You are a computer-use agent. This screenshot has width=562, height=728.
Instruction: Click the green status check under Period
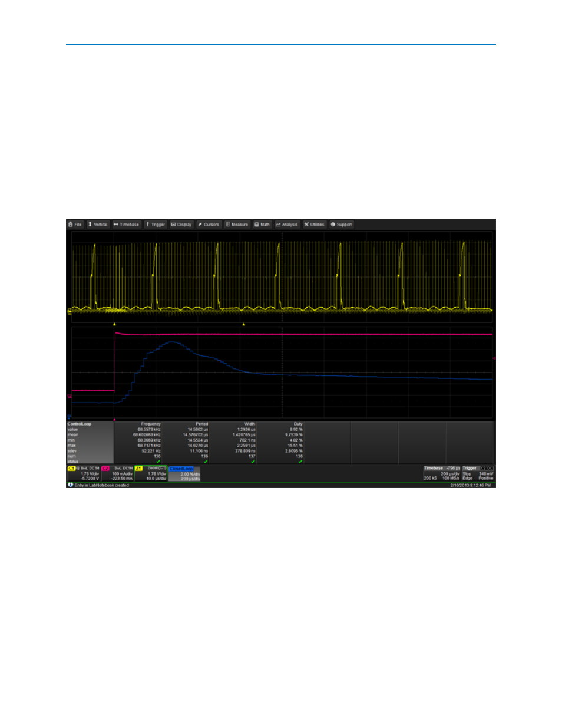[x=206, y=462]
